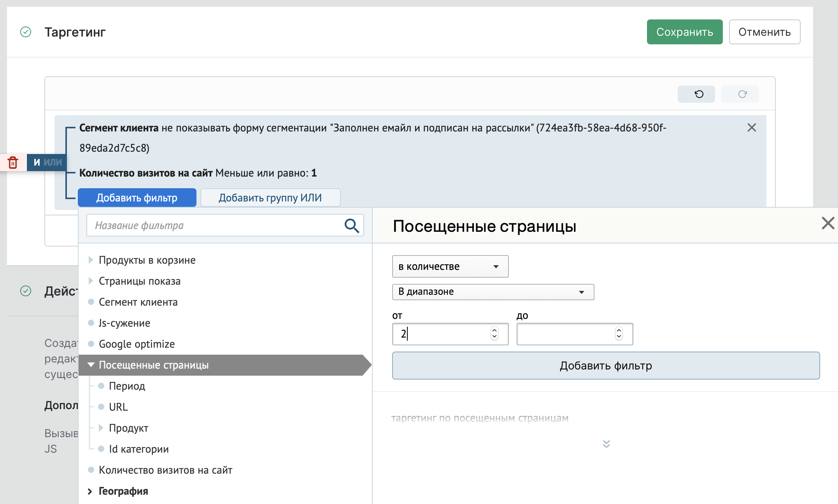Remove the Сегмент клиента filter with its X
838x504 pixels.
pos(752,128)
